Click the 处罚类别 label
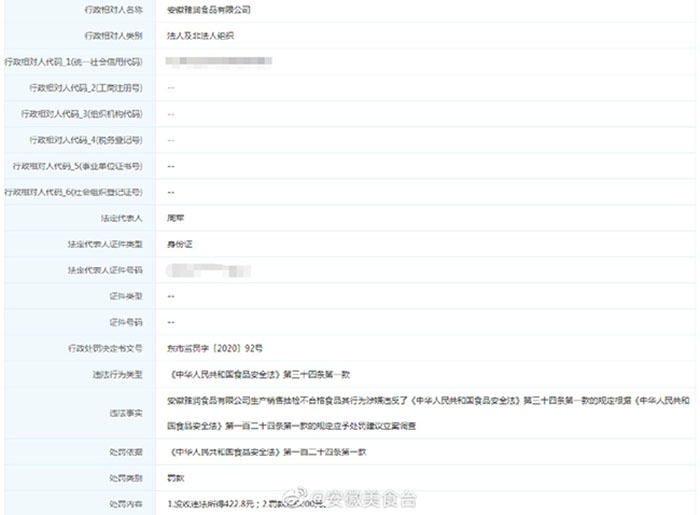The width and height of the screenshot is (700, 515). tap(126, 478)
